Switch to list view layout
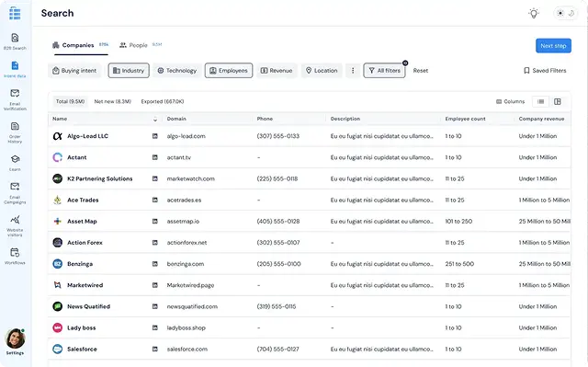 coord(541,102)
